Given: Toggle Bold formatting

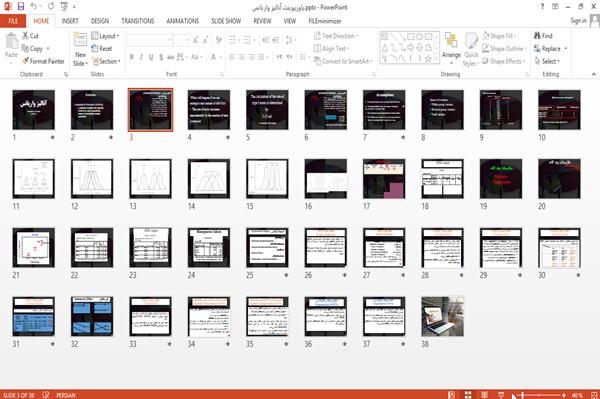Looking at the screenshot, I should [x=132, y=57].
